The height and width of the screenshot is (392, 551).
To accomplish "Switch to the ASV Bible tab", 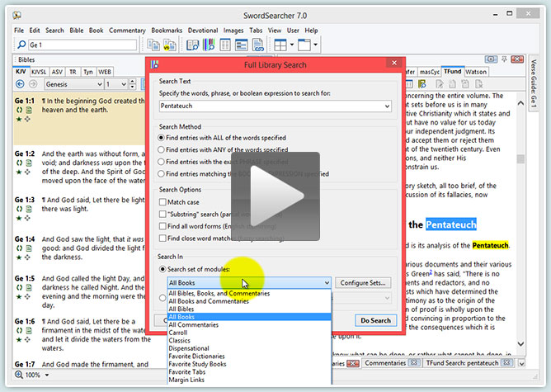I will point(57,72).
